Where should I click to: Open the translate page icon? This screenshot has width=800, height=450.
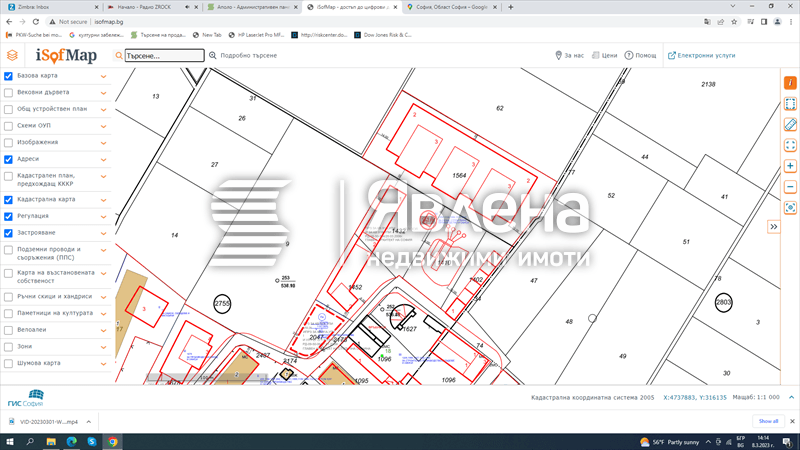707,22
